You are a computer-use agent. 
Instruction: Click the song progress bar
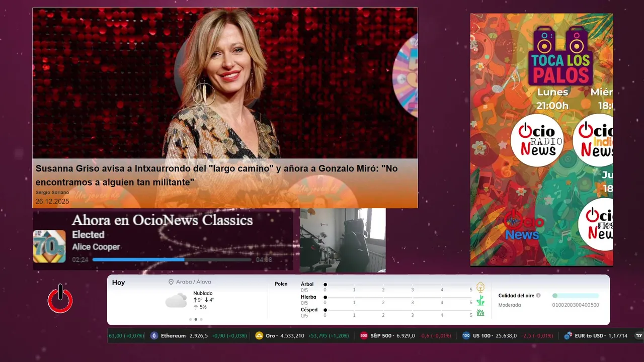pos(172,260)
